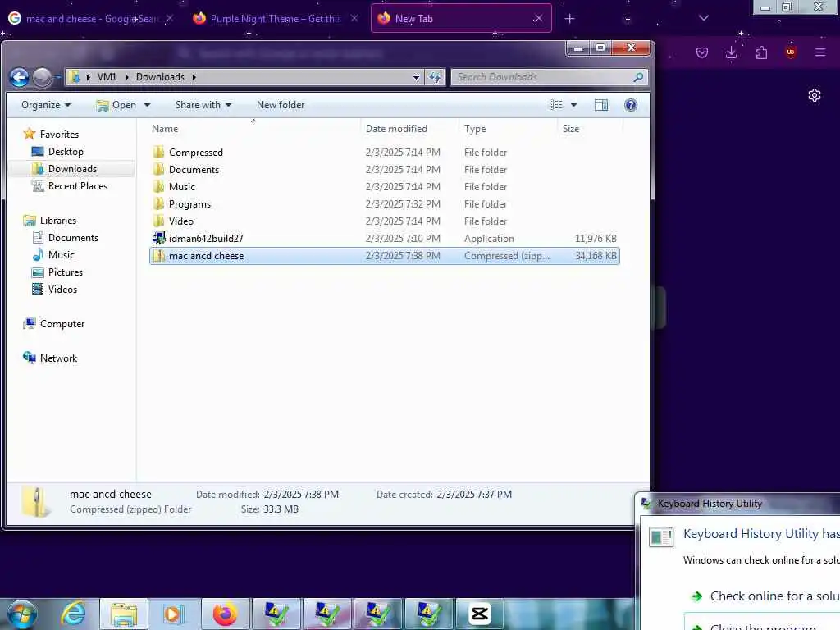Expand the Open button dropdown arrow
Viewport: 840px width, 630px height.
[x=148, y=105]
